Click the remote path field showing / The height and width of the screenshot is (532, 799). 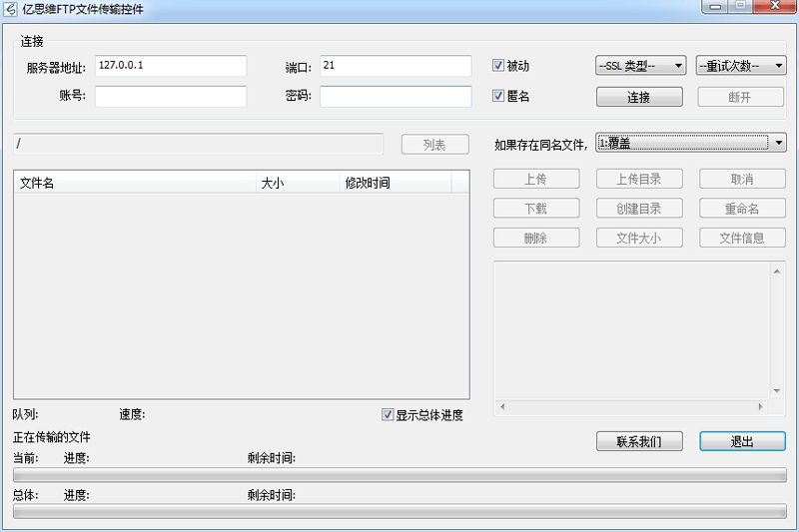coord(198,144)
